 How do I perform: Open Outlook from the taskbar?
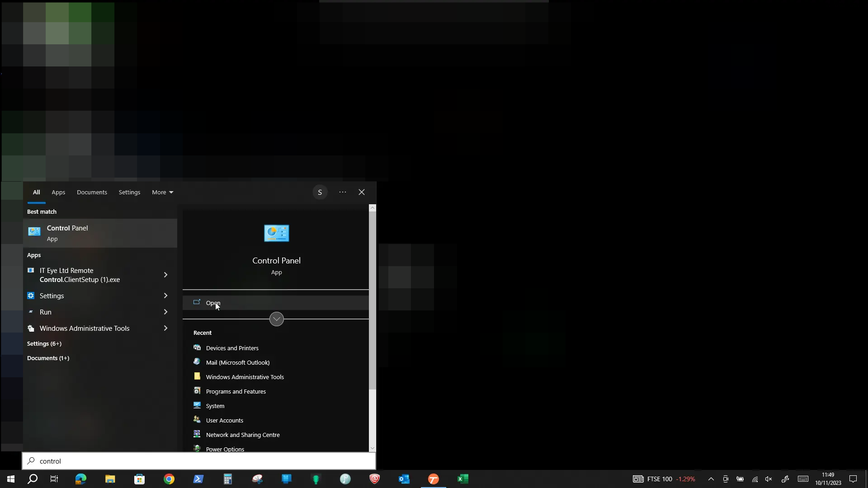[404, 479]
